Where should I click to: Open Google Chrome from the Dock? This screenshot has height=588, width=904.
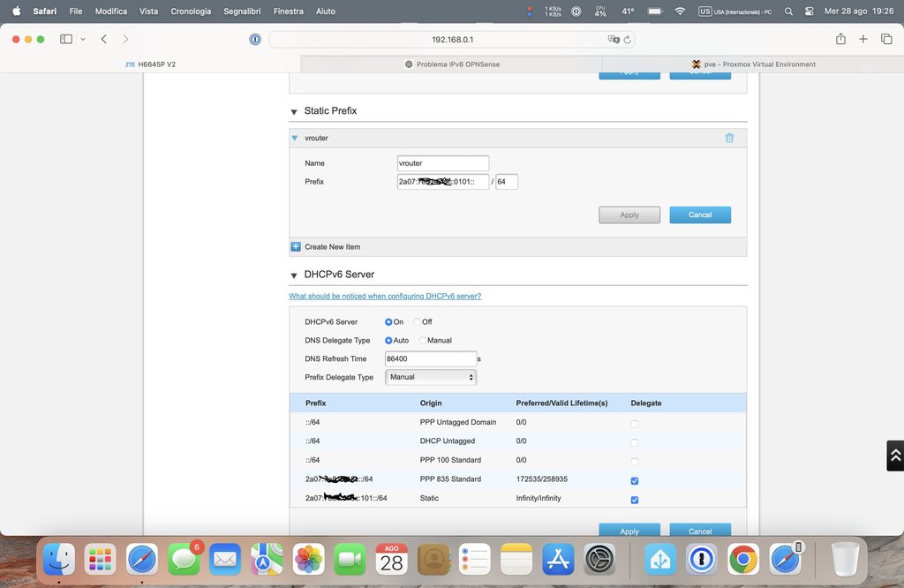[743, 559]
